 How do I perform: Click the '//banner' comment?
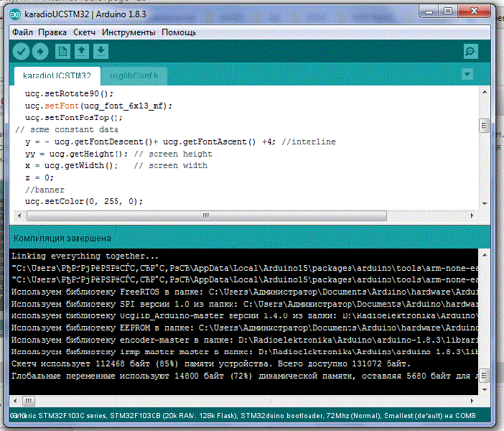point(45,190)
